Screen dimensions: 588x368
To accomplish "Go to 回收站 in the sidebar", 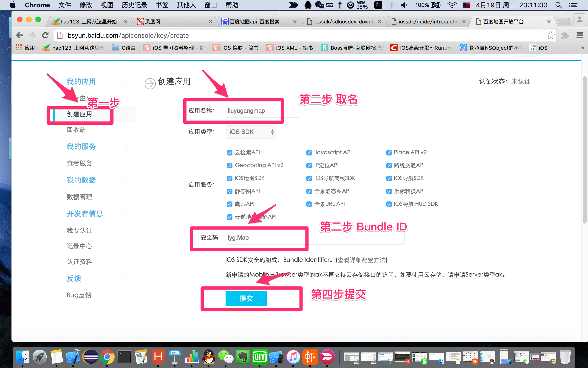I will [76, 130].
